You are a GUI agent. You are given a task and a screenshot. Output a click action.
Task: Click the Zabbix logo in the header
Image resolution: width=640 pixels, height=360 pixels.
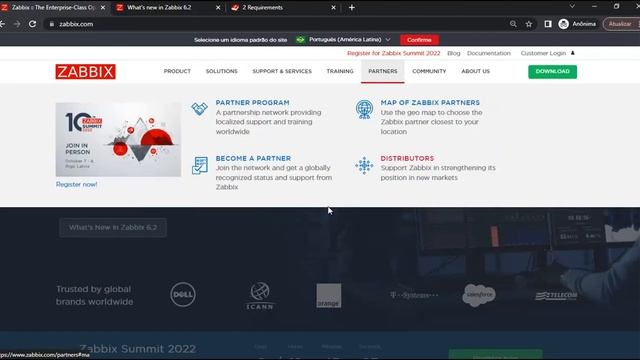pyautogui.click(x=86, y=71)
